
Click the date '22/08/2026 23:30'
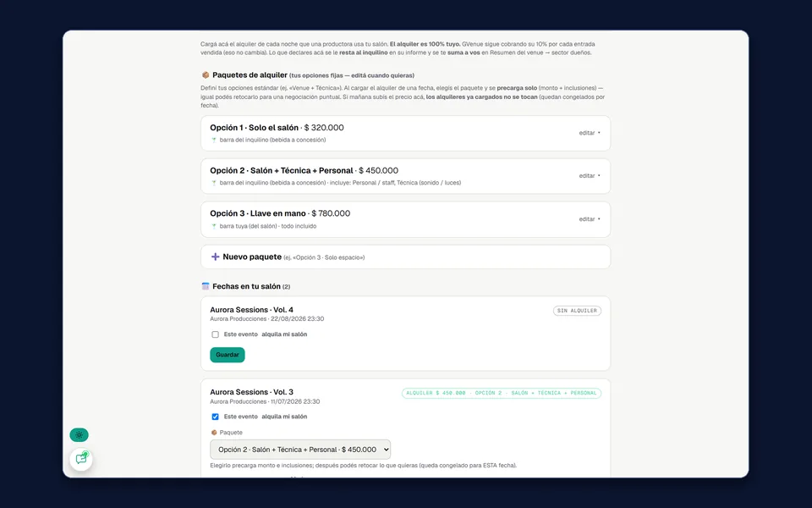coord(297,319)
